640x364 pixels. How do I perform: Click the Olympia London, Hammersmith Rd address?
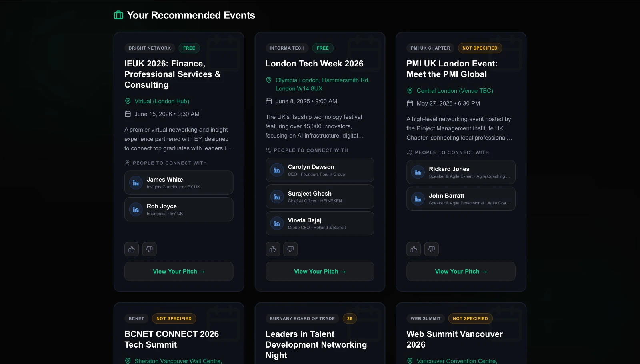click(322, 84)
